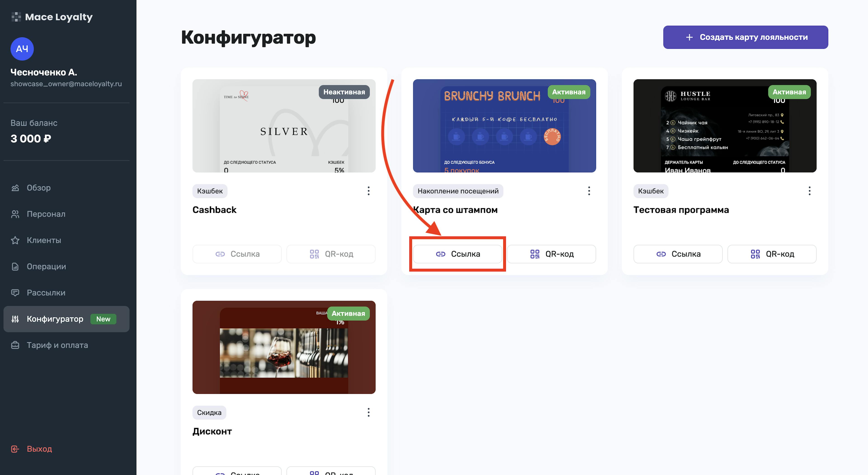Click the Cashback card title
Image resolution: width=868 pixels, height=475 pixels.
click(x=214, y=210)
